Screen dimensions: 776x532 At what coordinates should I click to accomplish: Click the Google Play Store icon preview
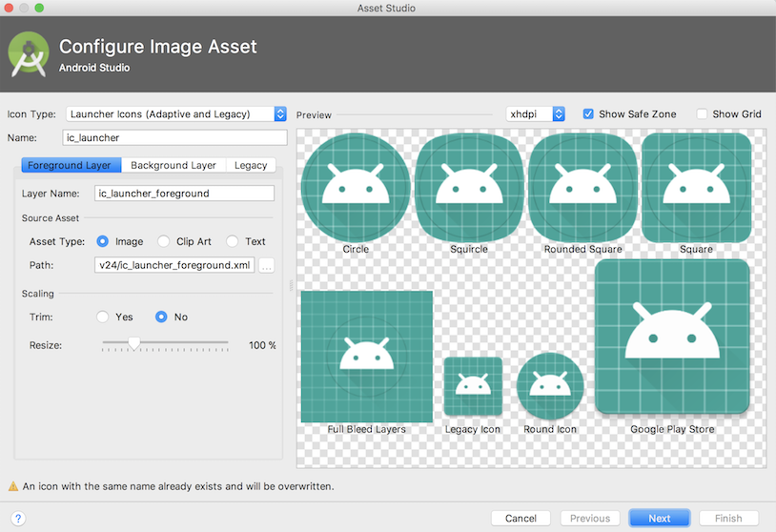point(671,336)
